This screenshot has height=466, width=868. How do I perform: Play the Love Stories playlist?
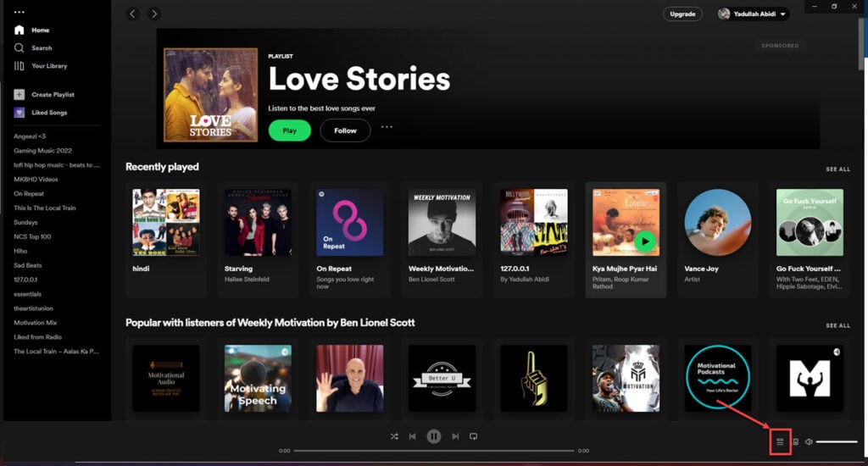point(290,130)
